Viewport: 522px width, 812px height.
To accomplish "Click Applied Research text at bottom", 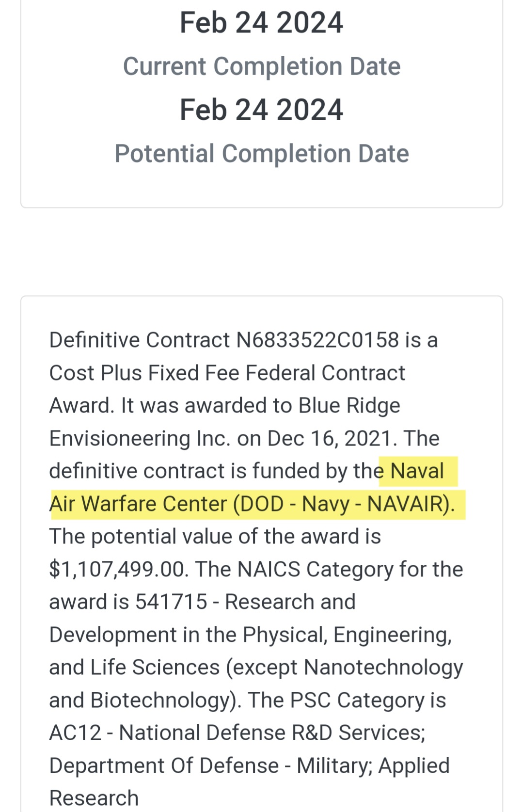I will click(x=250, y=782).
